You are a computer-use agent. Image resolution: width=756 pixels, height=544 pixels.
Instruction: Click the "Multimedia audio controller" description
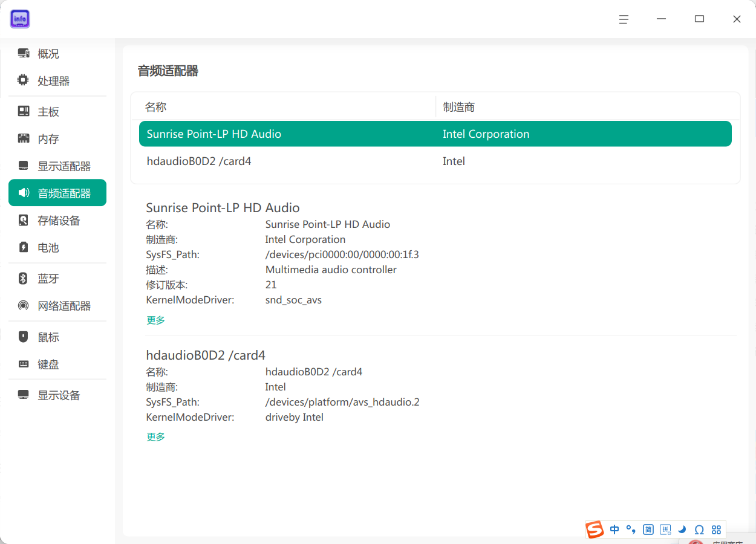pos(331,270)
